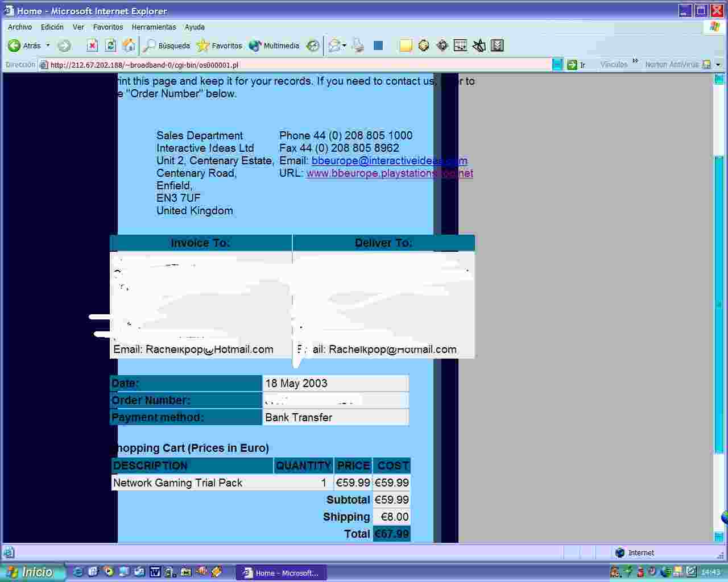Click the diamond-shaped toolbar icon
728x582 pixels.
(x=442, y=45)
